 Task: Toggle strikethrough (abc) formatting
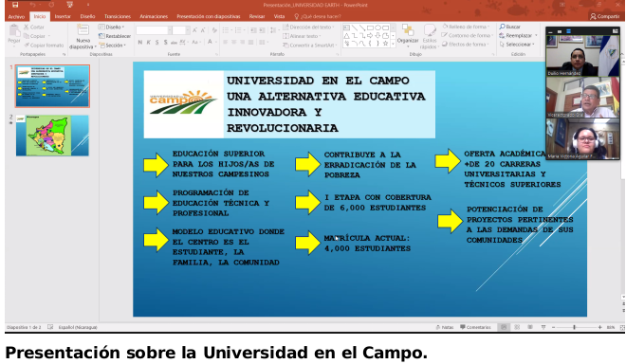tap(174, 43)
